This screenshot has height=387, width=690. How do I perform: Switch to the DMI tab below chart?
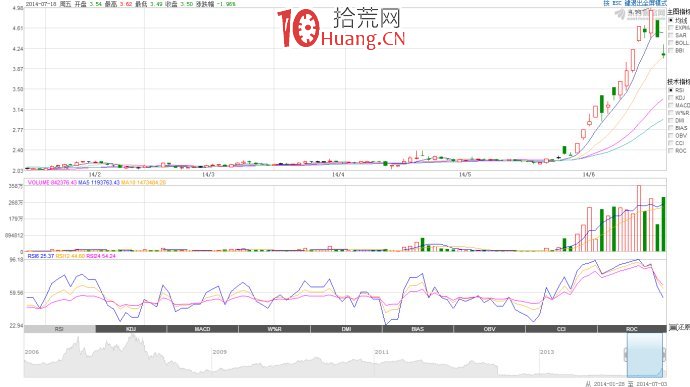(346, 329)
